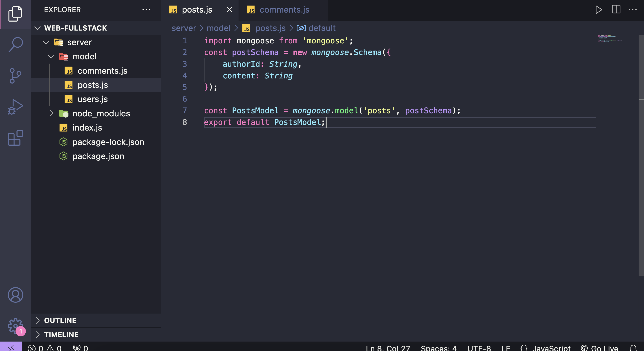Expand the OUTLINE section
The width and height of the screenshot is (644, 351).
point(60,320)
